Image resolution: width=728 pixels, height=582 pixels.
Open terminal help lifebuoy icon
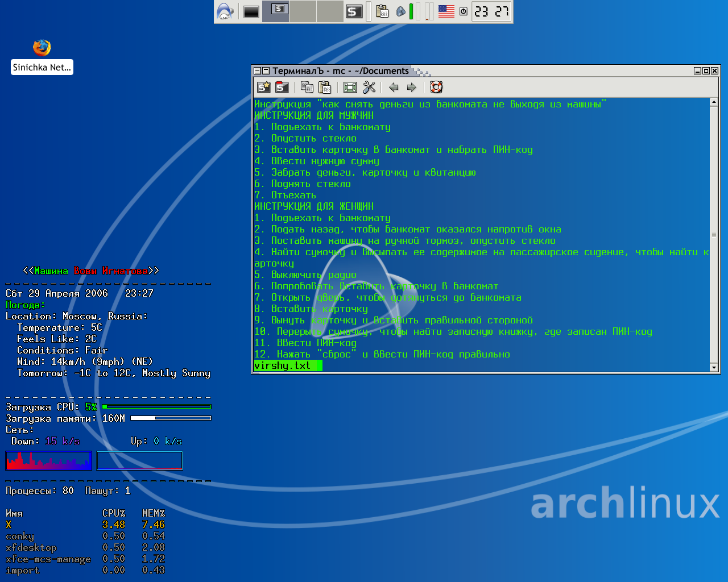coord(436,87)
